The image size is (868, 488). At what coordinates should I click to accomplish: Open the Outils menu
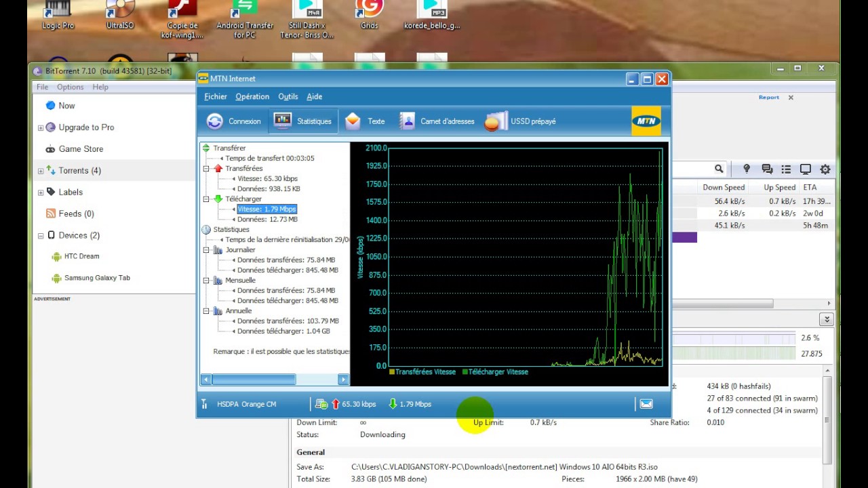(x=288, y=96)
